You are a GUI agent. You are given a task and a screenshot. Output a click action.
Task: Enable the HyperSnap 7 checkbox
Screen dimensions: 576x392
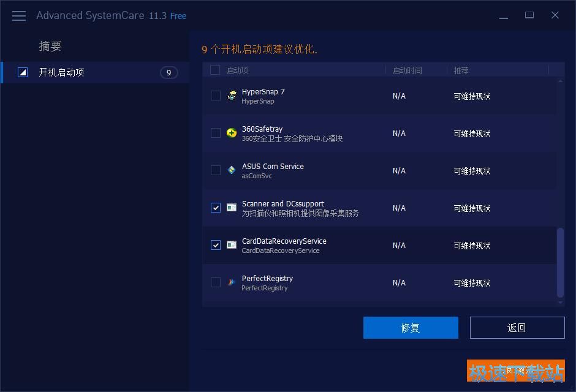point(215,96)
